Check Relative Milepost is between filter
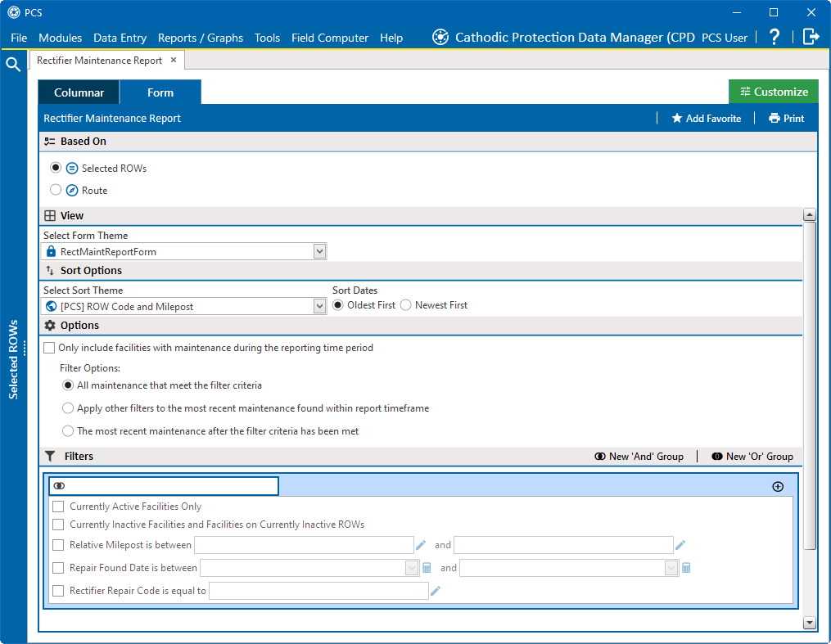 (x=58, y=545)
